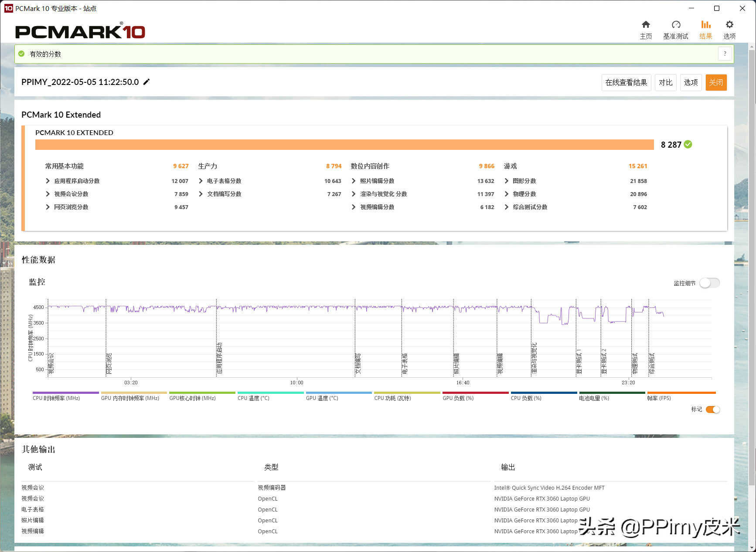
Task: Open the 选项 gear icon in header
Action: (729, 24)
